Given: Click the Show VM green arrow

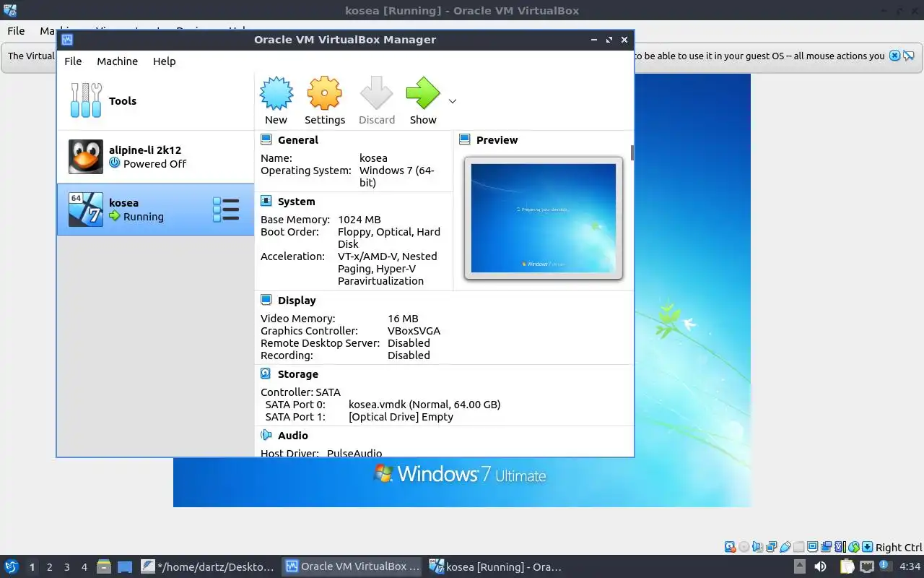Looking at the screenshot, I should click(423, 93).
